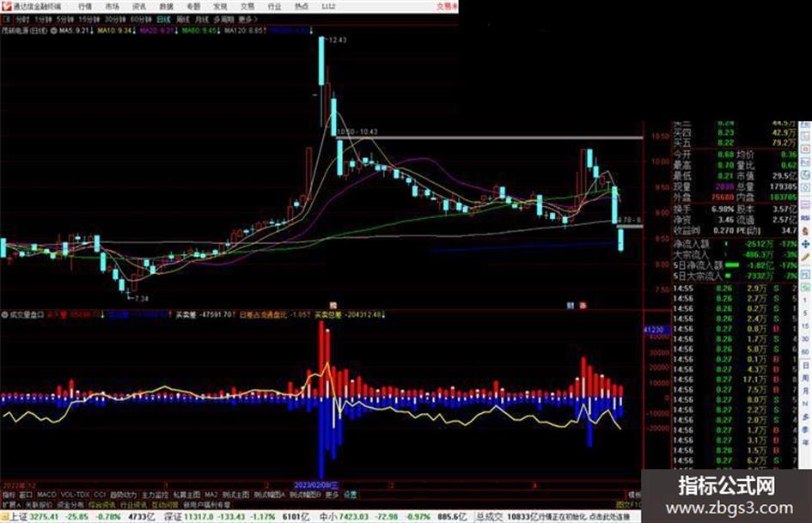Image resolution: width=812 pixels, height=523 pixels.
Task: Toggle 日 period in right sidebar
Action: (x=805, y=366)
